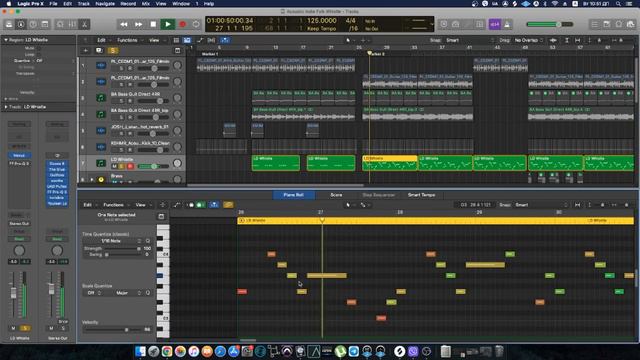The height and width of the screenshot is (360, 640).
Task: Switch to the Smart Tempo tab
Action: (421, 195)
